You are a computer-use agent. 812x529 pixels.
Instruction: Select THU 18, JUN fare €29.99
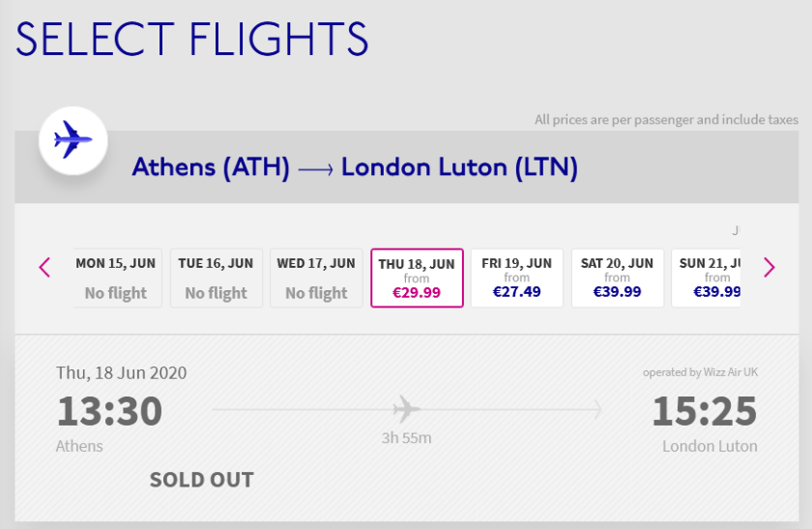tap(417, 278)
